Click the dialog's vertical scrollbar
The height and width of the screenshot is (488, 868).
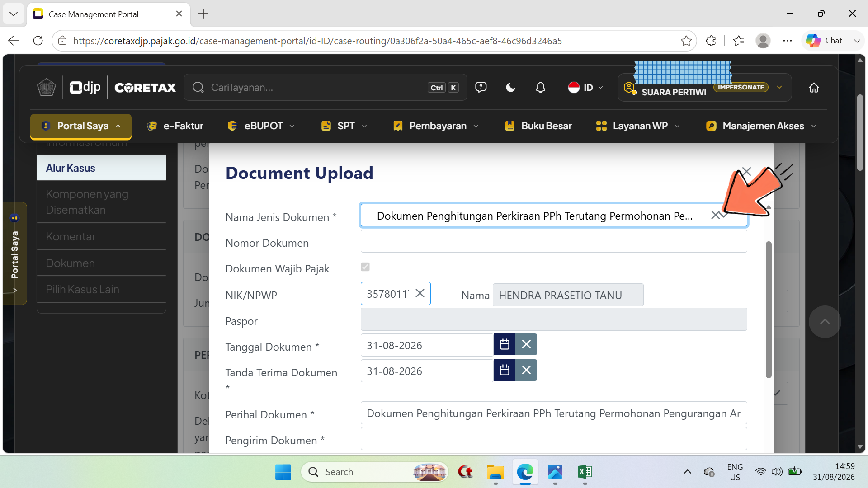point(769,310)
